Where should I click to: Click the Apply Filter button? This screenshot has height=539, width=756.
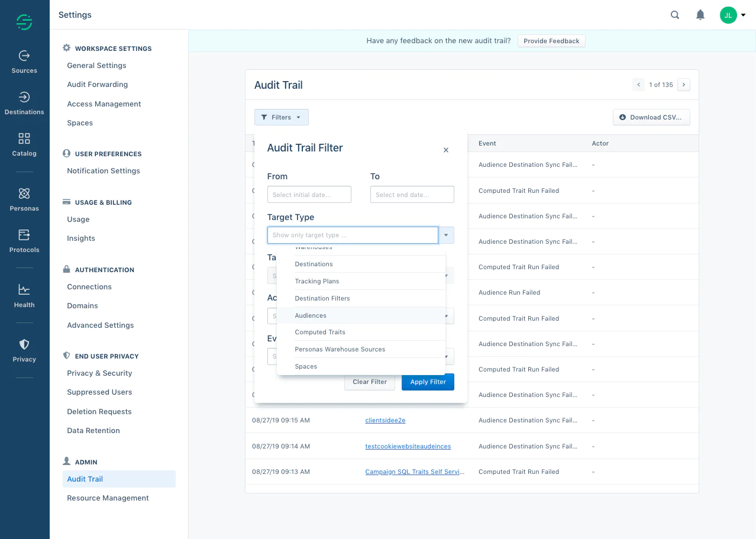pos(428,382)
